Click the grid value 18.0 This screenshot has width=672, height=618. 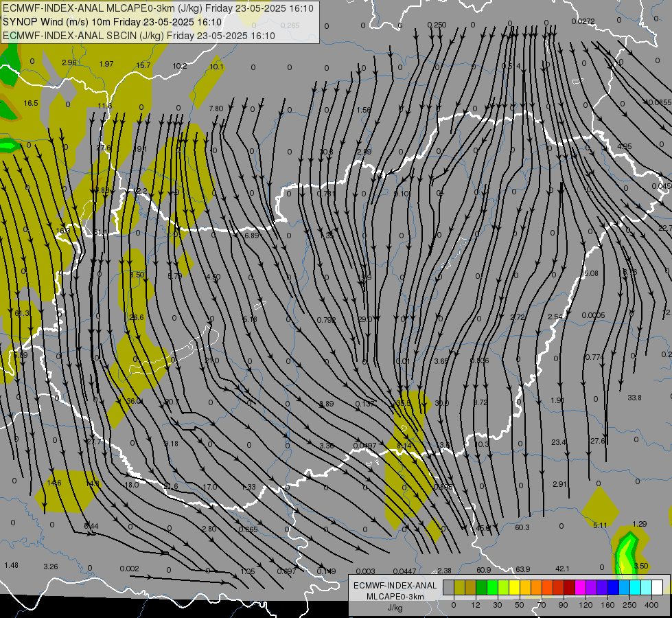point(132,485)
